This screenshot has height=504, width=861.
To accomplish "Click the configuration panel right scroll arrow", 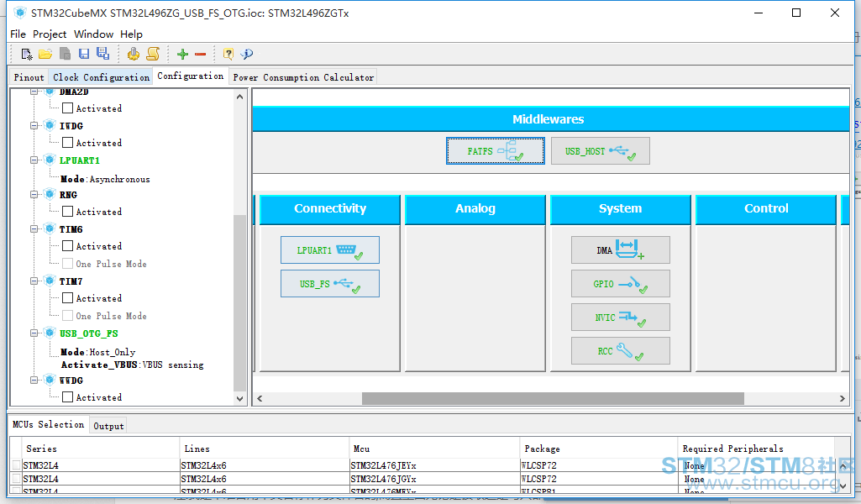I will tap(843, 399).
